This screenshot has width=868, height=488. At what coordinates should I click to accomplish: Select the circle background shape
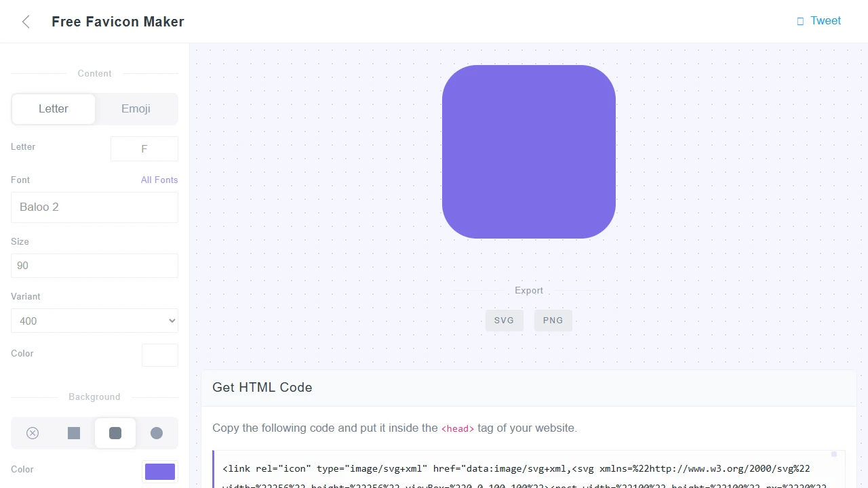pyautogui.click(x=157, y=433)
